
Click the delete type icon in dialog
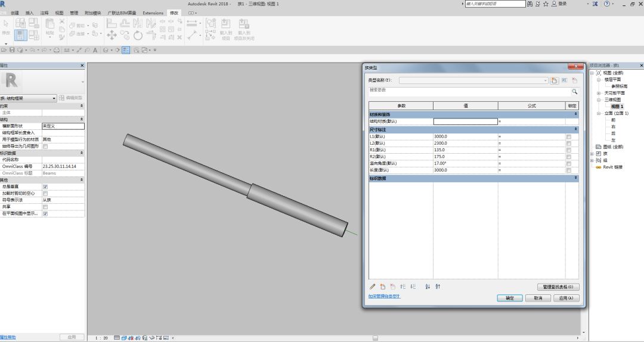coord(575,80)
